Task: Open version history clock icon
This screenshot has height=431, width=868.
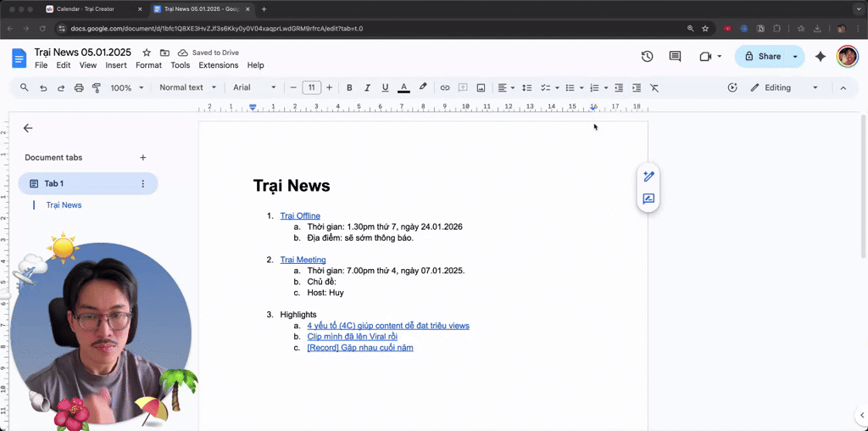Action: coord(647,56)
